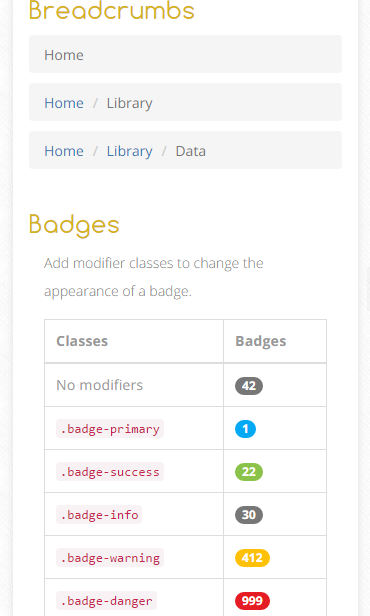
Task: Click the Badges column header
Action: tap(261, 341)
